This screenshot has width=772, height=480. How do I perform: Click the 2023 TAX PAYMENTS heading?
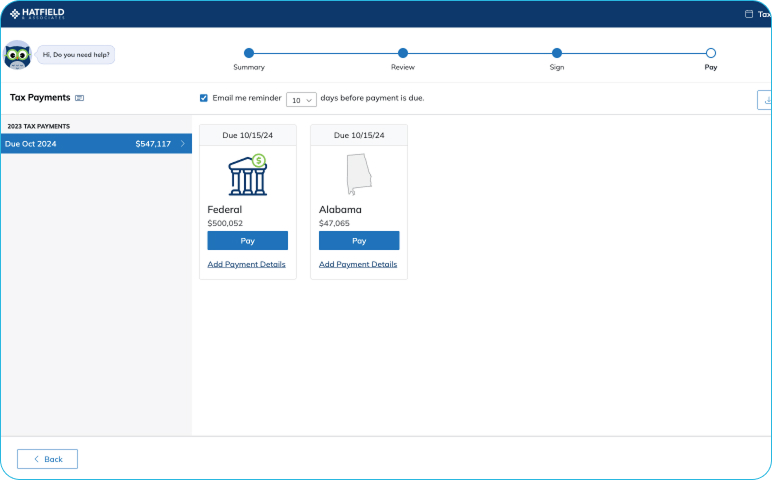click(x=38, y=127)
